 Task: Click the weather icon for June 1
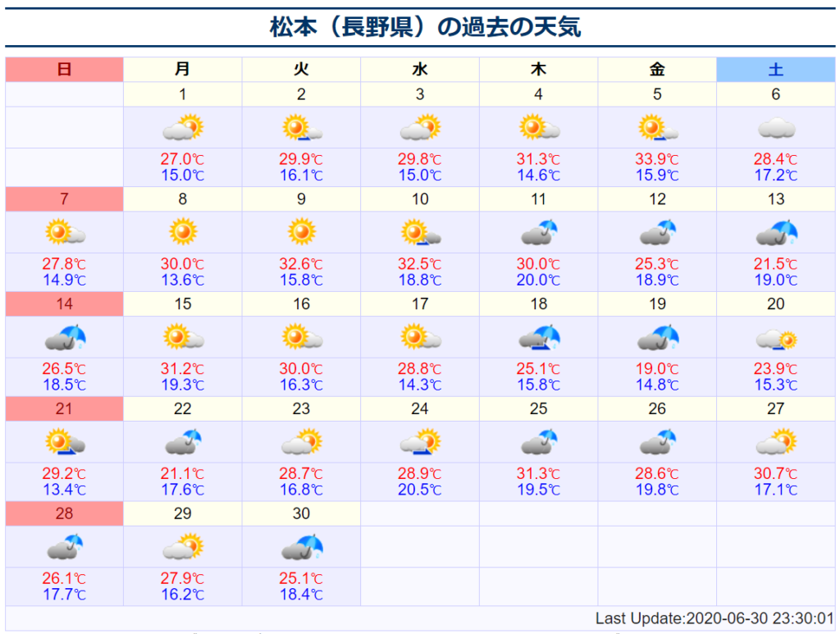click(x=183, y=127)
